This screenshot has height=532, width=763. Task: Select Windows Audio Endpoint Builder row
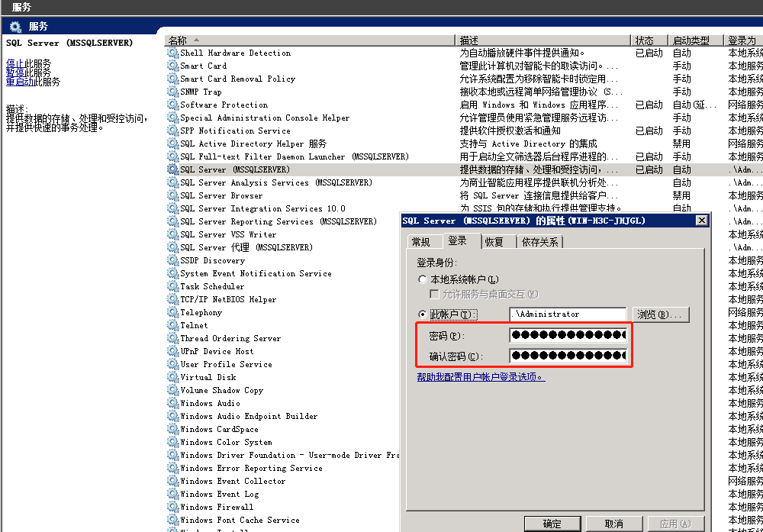[x=282, y=416]
